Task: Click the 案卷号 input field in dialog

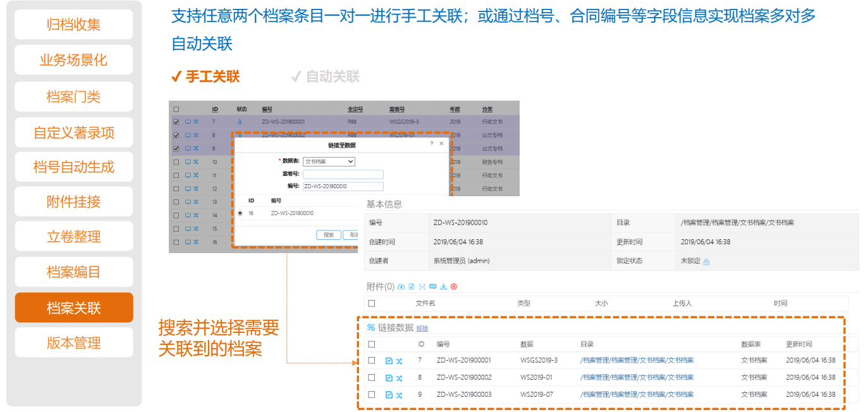Action: coord(343,174)
